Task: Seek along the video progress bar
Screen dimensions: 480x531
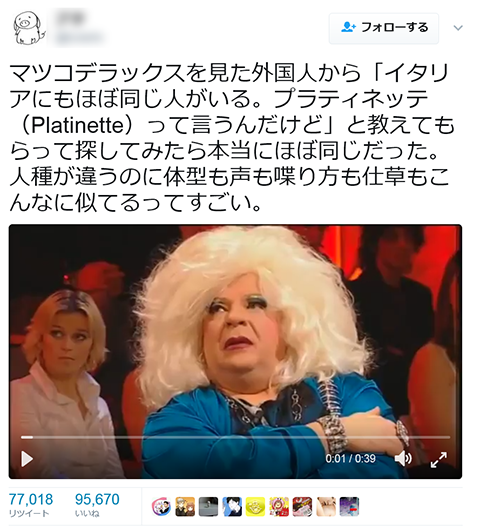Action: [235, 437]
